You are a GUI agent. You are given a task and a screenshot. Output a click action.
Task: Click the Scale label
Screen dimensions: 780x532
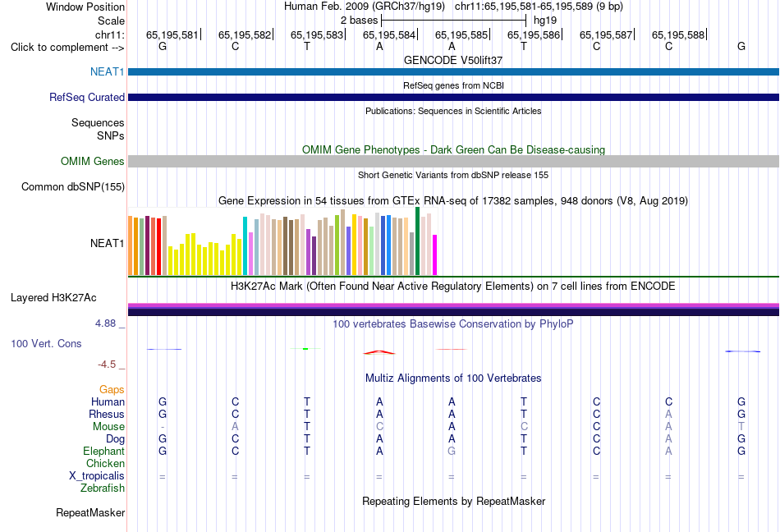pyautogui.click(x=111, y=21)
